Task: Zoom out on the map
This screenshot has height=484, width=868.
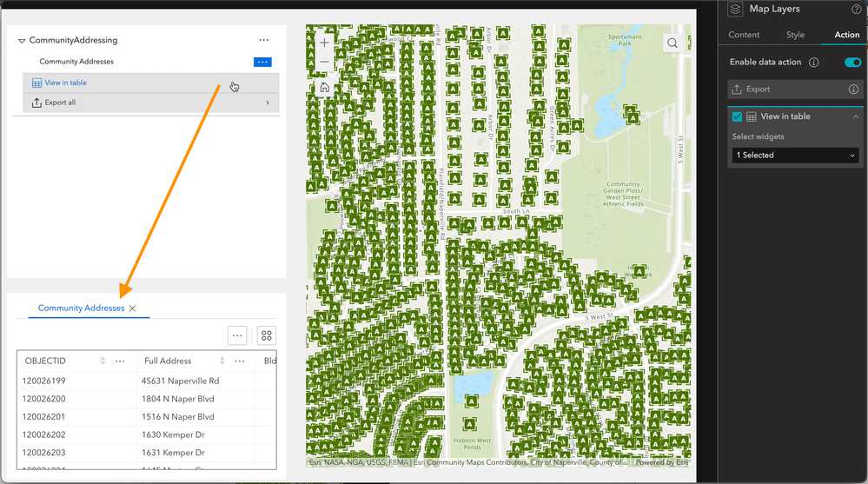Action: pyautogui.click(x=324, y=62)
